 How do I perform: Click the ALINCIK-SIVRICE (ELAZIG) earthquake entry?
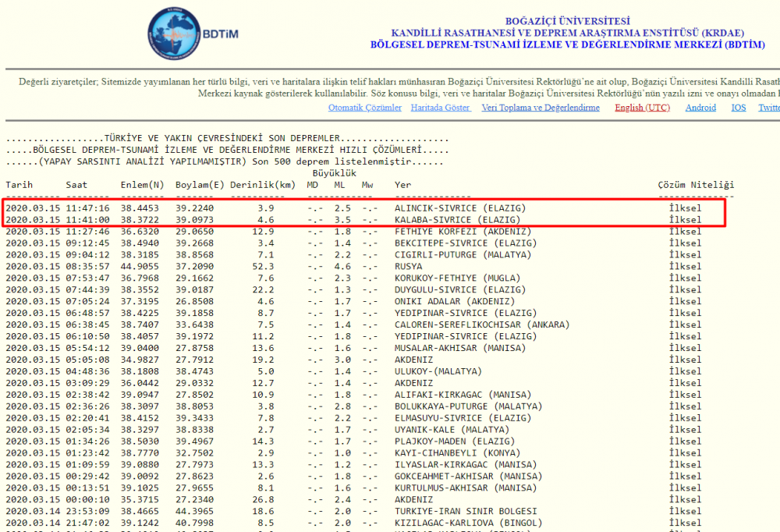tap(460, 208)
